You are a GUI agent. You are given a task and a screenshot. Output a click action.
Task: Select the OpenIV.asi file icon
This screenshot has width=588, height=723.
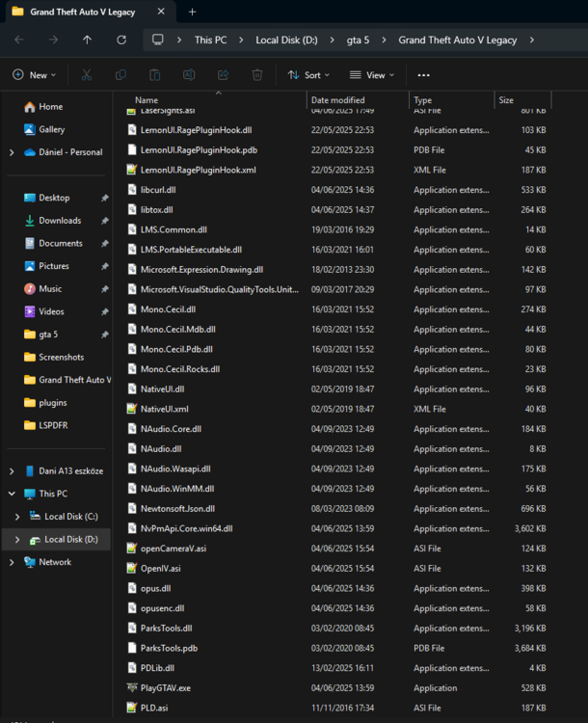click(132, 568)
